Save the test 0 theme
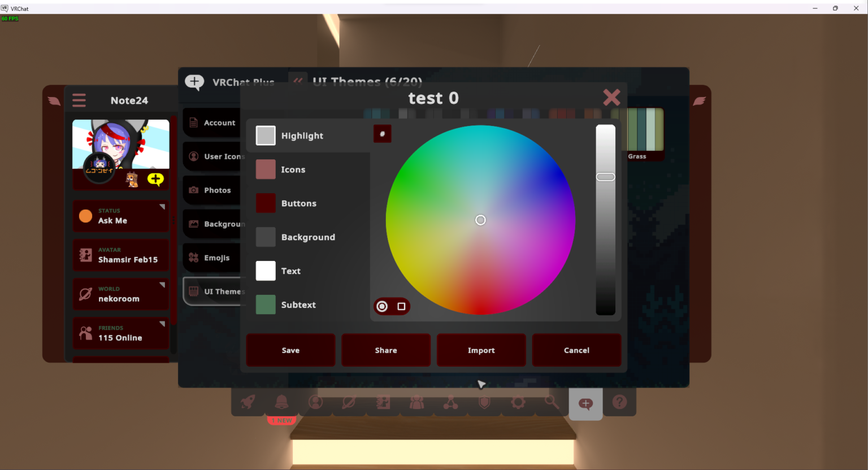The width and height of the screenshot is (868, 470). (x=290, y=350)
